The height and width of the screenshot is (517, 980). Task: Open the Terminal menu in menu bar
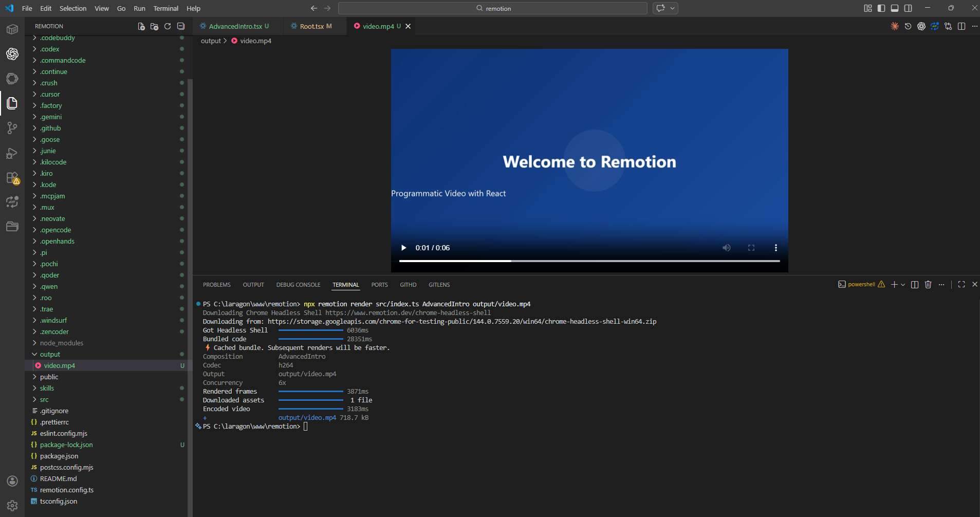[165, 8]
